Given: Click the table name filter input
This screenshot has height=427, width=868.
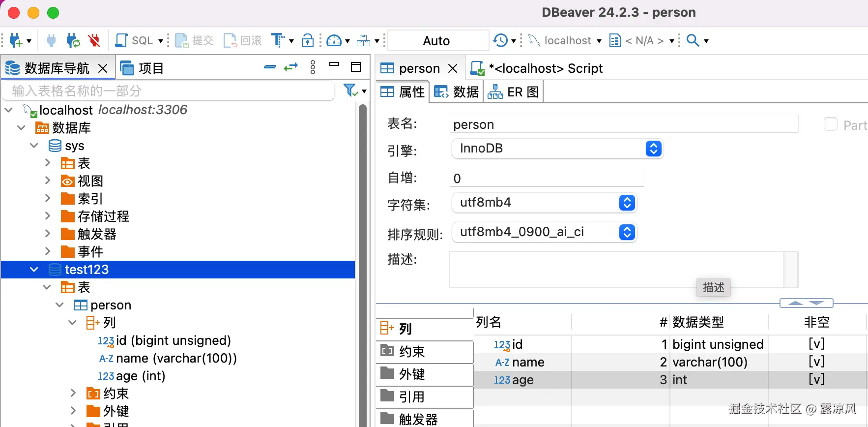Looking at the screenshot, I should (x=169, y=91).
